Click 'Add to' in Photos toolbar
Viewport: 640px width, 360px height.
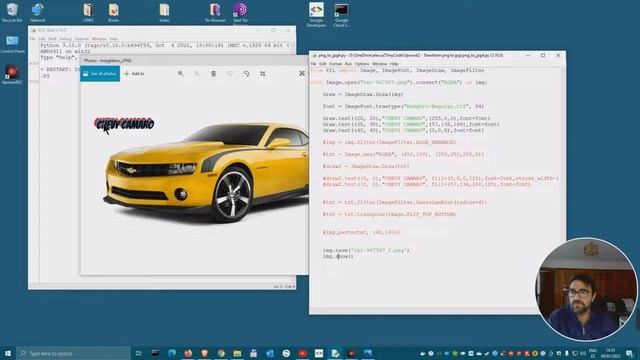(x=134, y=74)
